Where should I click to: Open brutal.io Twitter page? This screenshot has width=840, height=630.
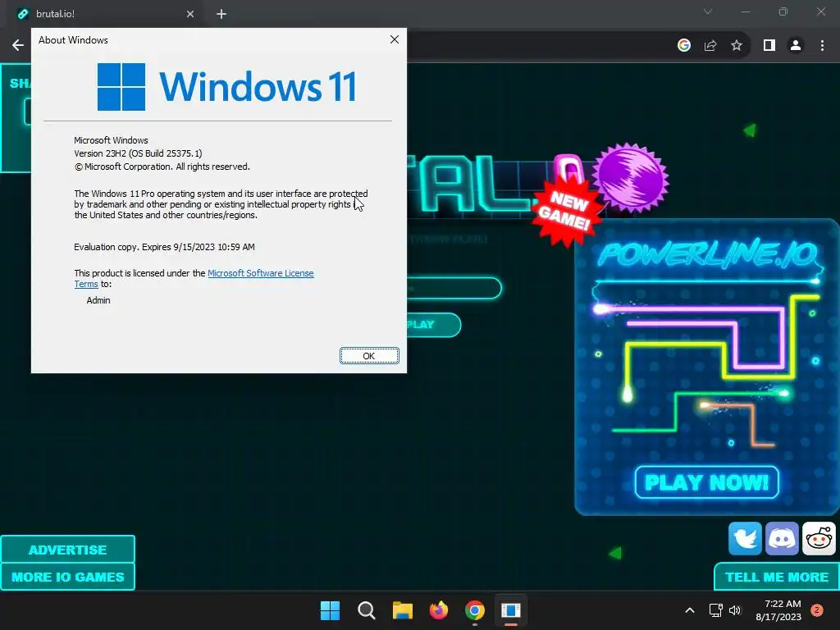[745, 538]
